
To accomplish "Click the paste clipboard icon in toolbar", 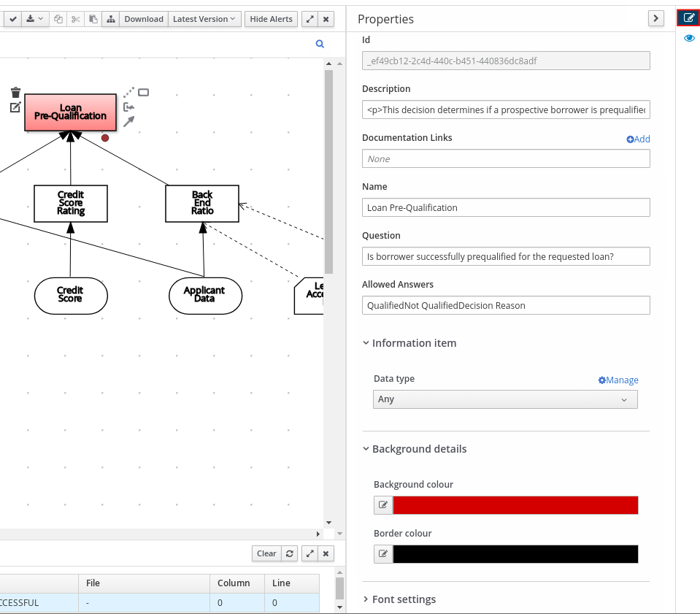I will (93, 19).
